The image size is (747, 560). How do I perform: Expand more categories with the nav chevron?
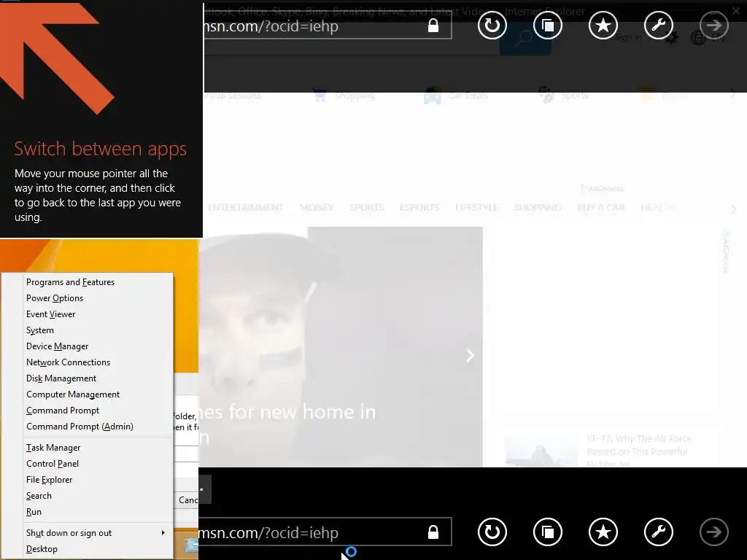(x=734, y=209)
